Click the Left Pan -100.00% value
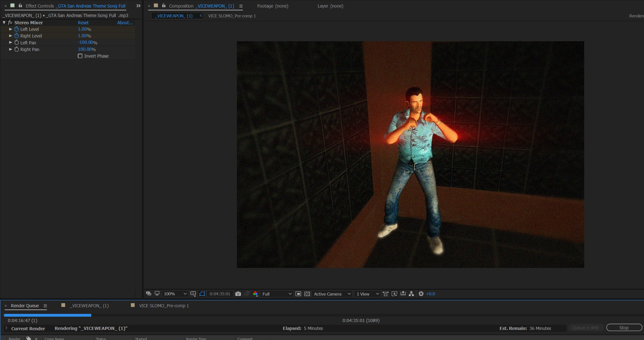The width and height of the screenshot is (644, 340). 87,42
